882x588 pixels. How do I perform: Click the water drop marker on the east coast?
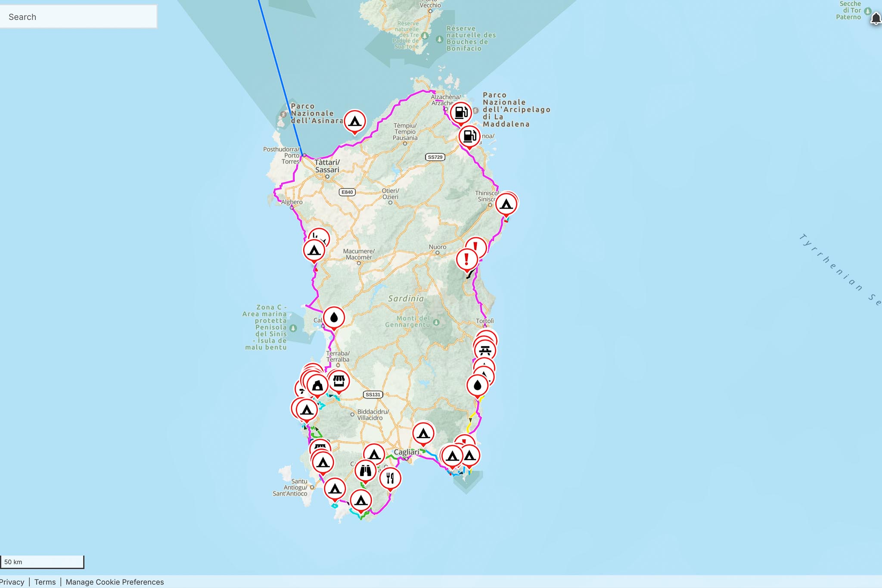(x=477, y=385)
